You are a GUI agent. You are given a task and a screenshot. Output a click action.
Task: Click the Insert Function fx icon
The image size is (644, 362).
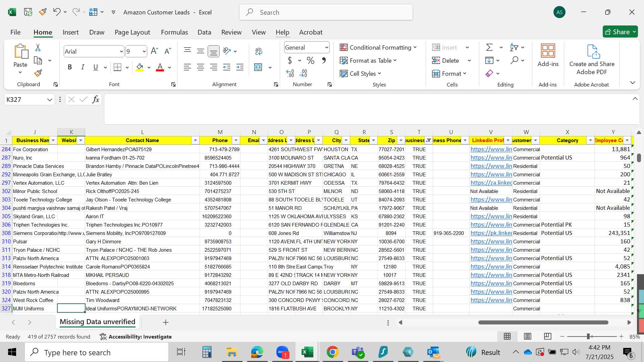tap(96, 99)
